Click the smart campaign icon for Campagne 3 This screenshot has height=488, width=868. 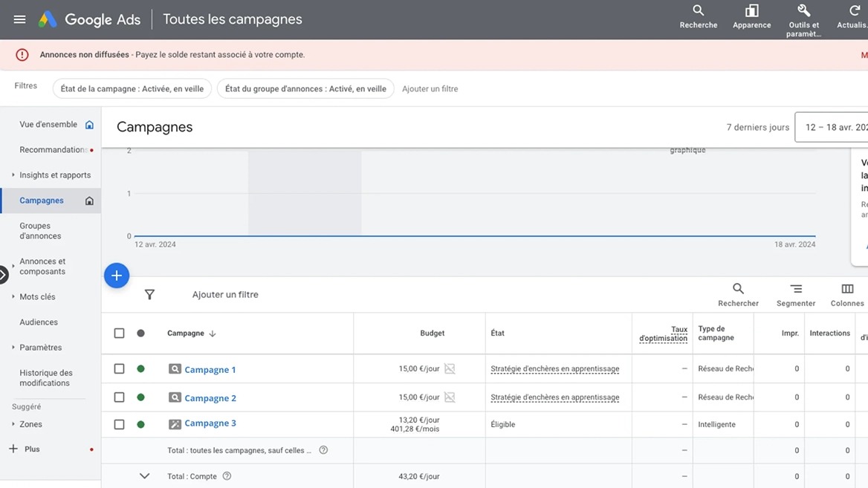click(x=175, y=424)
